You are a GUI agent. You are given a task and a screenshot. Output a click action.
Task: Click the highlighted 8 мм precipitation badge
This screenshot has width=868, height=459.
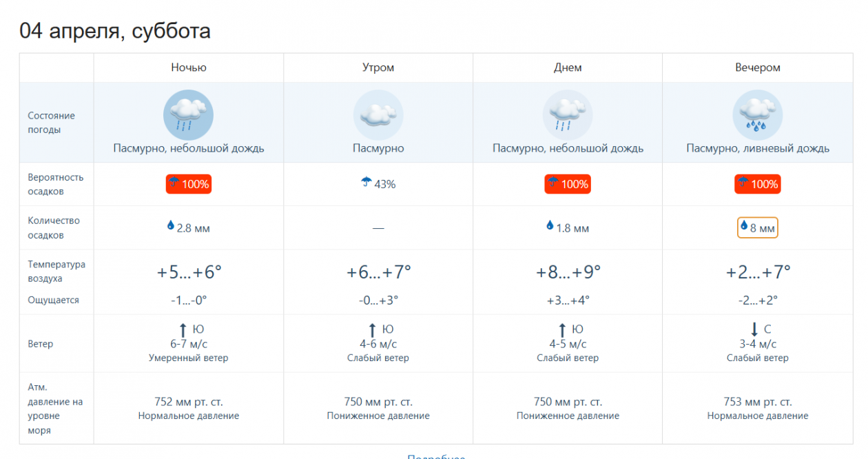757,228
